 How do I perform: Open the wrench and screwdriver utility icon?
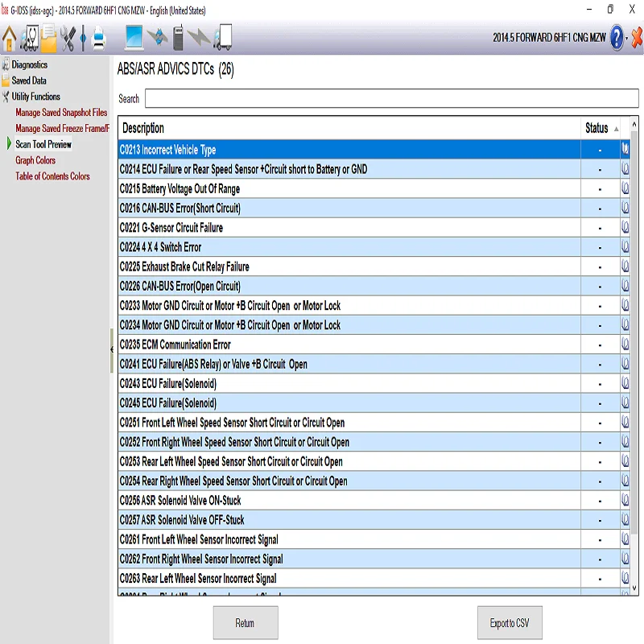[68, 38]
